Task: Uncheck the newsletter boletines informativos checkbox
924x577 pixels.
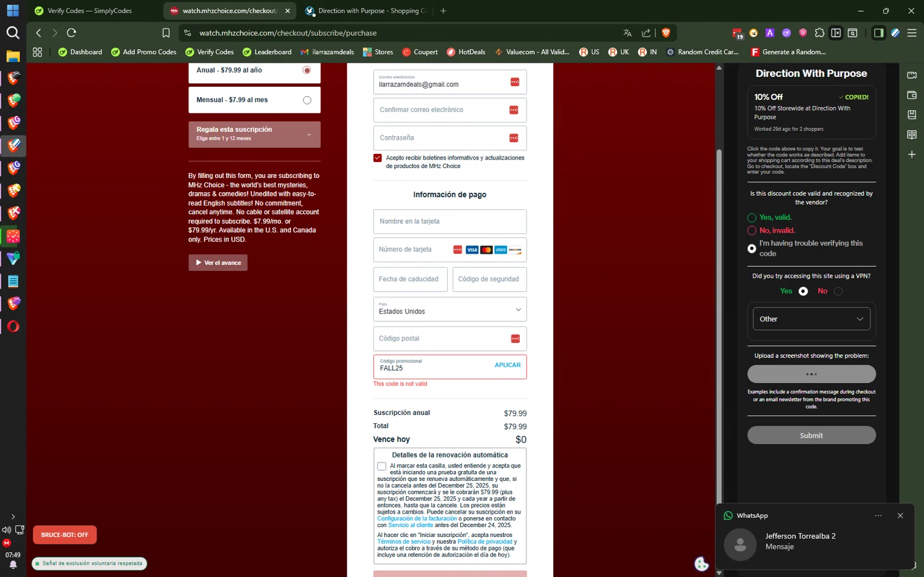Action: click(378, 158)
